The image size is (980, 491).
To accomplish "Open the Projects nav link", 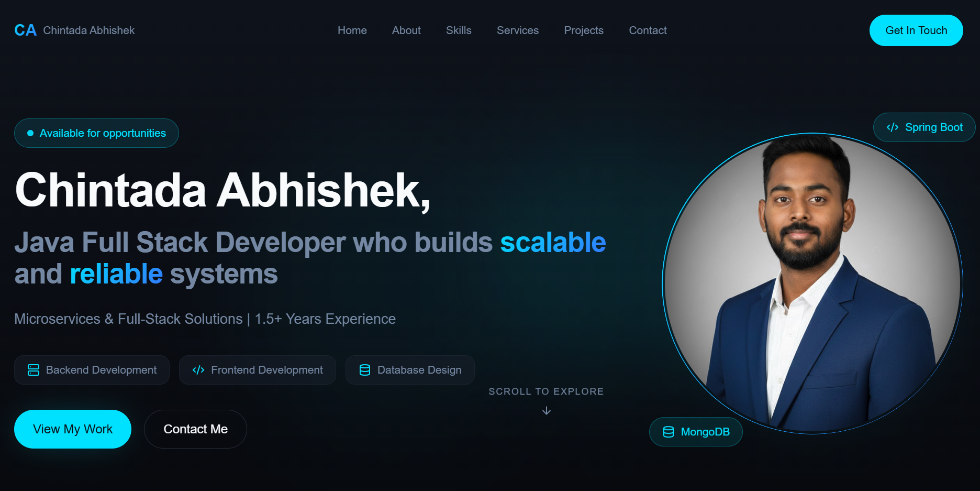I will pyautogui.click(x=584, y=30).
